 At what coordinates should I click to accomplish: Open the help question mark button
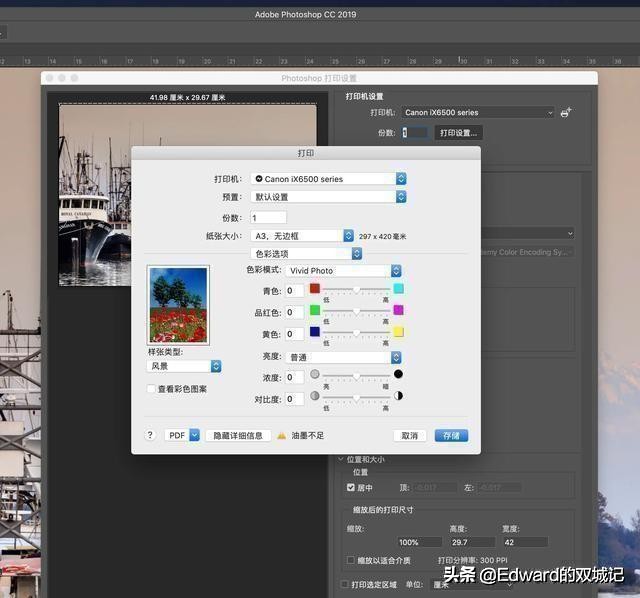pyautogui.click(x=150, y=435)
